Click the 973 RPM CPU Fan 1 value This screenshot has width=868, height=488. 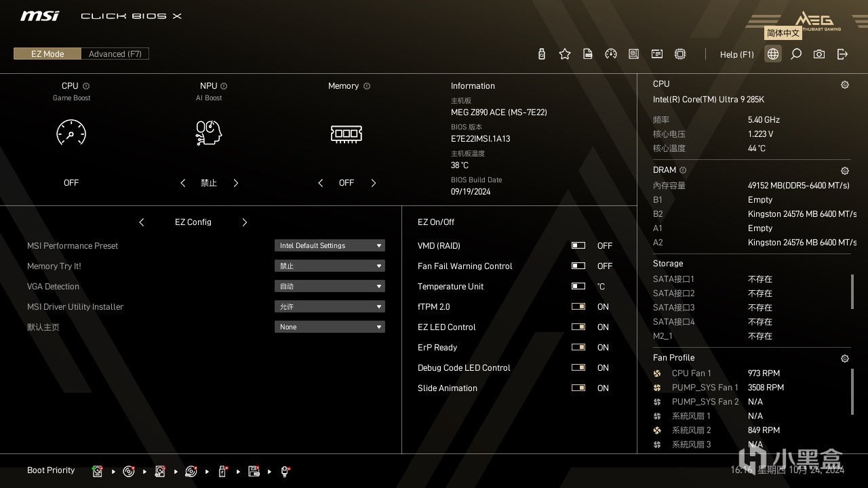(x=764, y=373)
